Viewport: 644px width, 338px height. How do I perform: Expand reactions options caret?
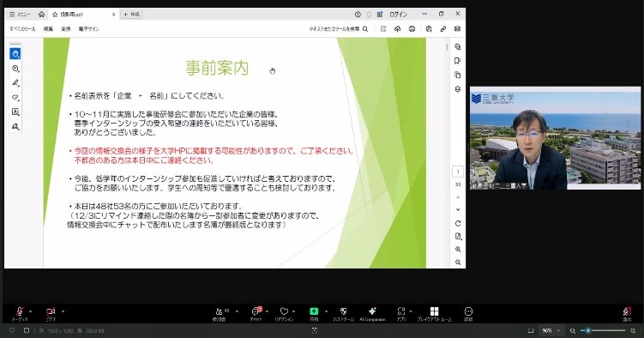pos(293,311)
